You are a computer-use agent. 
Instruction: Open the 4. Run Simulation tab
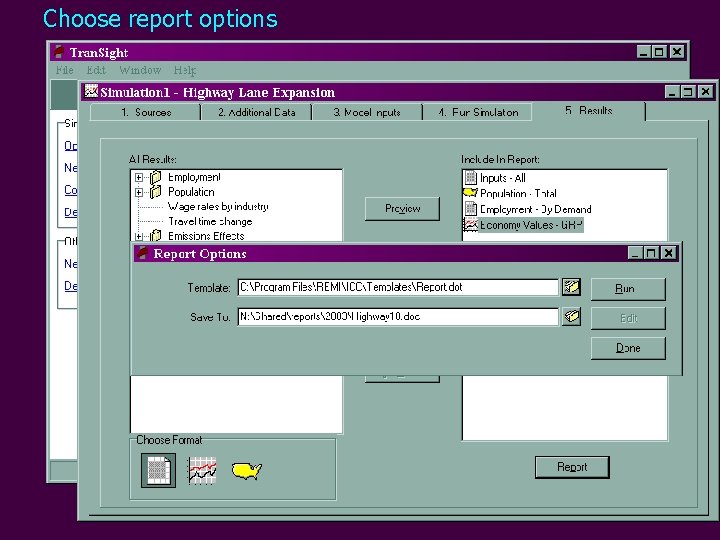click(x=478, y=112)
